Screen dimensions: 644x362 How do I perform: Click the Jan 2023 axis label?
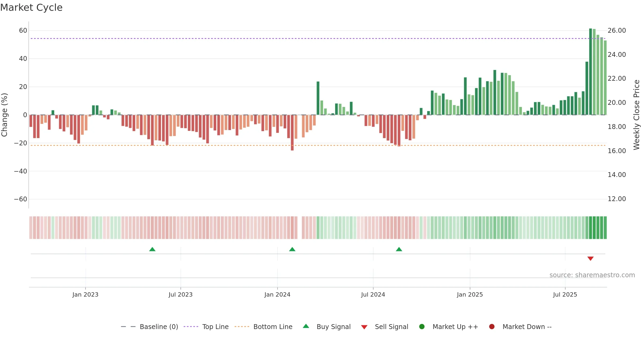click(x=85, y=294)
